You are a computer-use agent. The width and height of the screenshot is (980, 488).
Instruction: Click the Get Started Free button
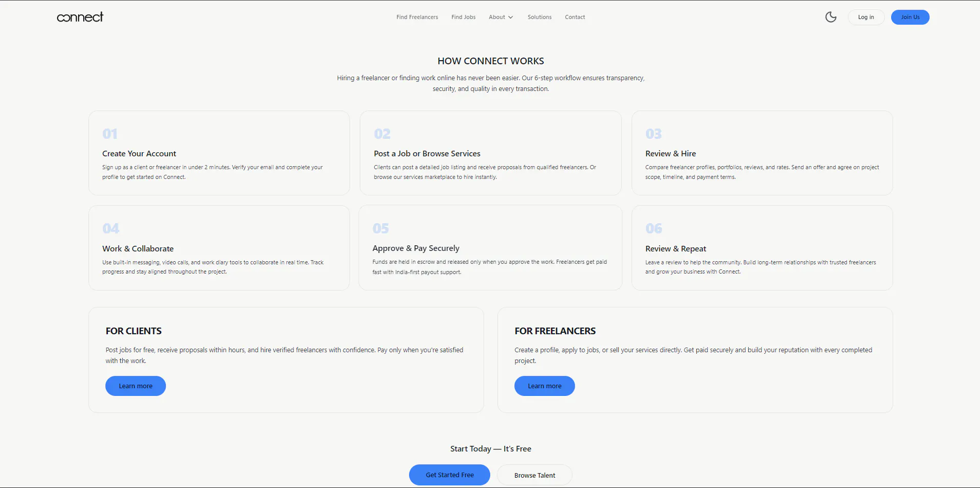pos(450,475)
